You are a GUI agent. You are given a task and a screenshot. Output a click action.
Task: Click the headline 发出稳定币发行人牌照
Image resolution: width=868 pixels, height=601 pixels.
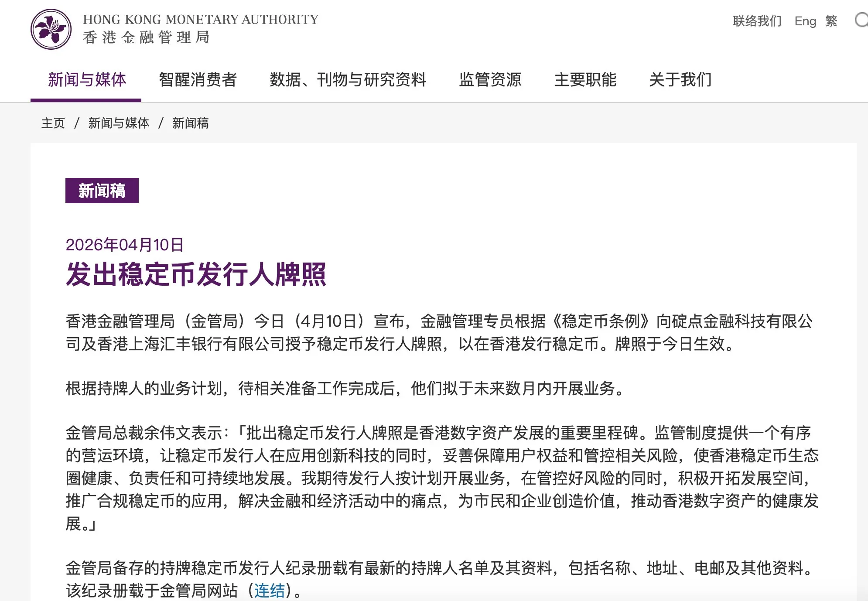point(196,274)
